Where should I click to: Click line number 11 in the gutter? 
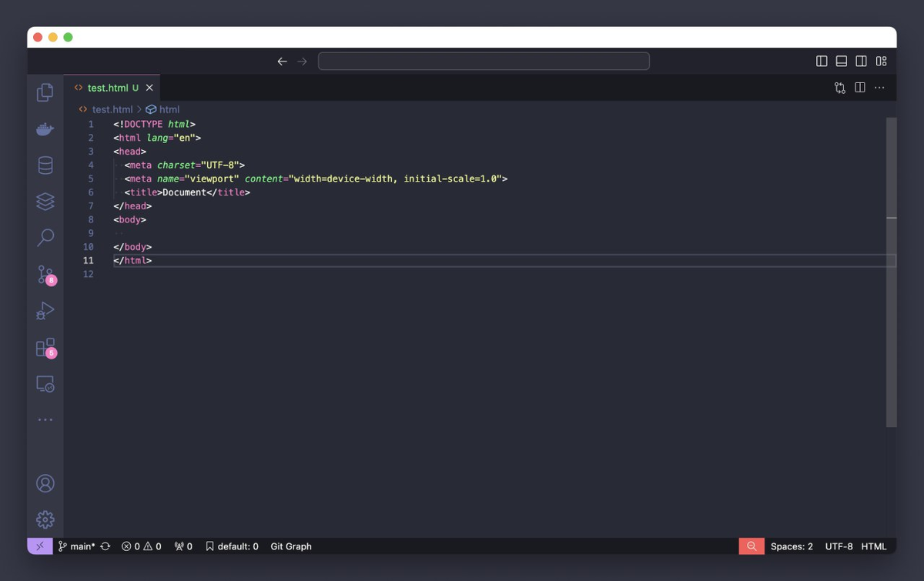click(89, 260)
